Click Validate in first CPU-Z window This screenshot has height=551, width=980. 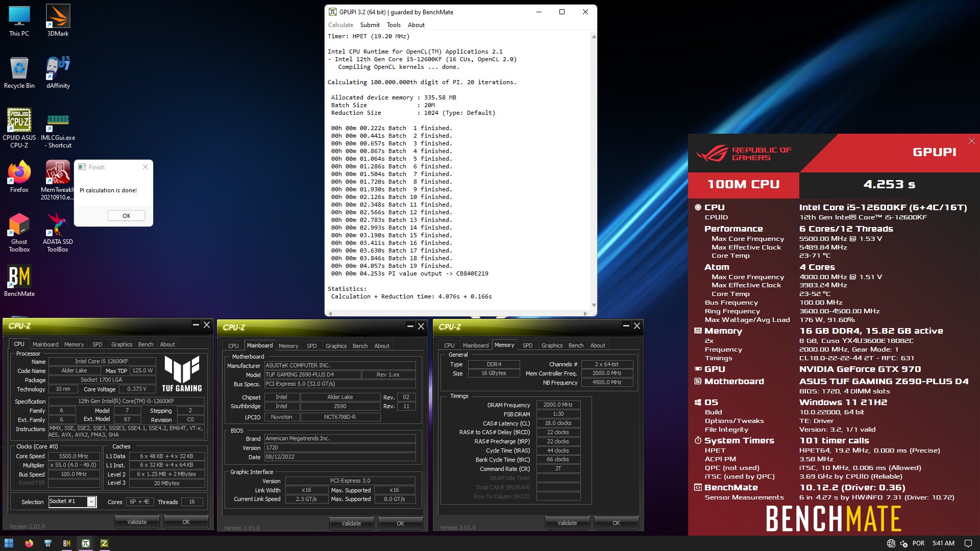pos(137,522)
